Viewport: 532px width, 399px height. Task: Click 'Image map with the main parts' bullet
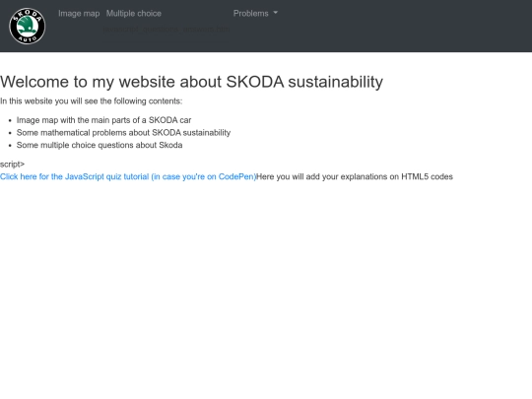(103, 120)
